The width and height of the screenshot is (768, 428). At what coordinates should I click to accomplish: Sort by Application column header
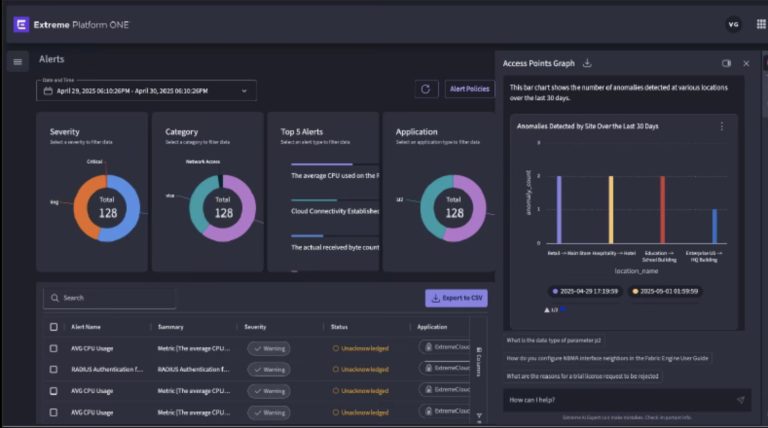(432, 327)
